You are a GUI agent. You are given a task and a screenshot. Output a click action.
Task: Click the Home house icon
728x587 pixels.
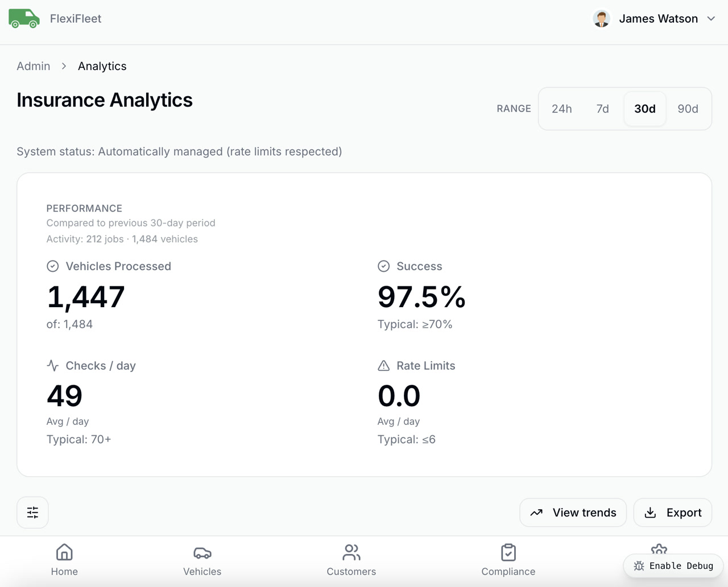(64, 552)
